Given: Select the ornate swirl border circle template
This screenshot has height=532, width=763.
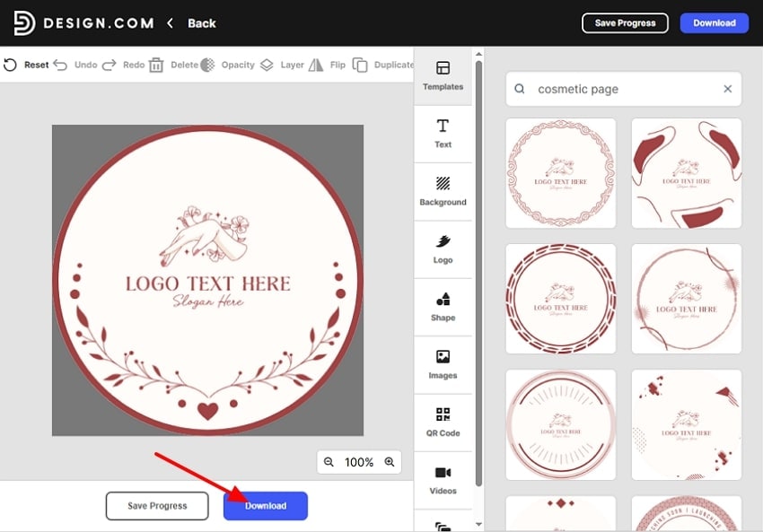Looking at the screenshot, I should pos(560,173).
